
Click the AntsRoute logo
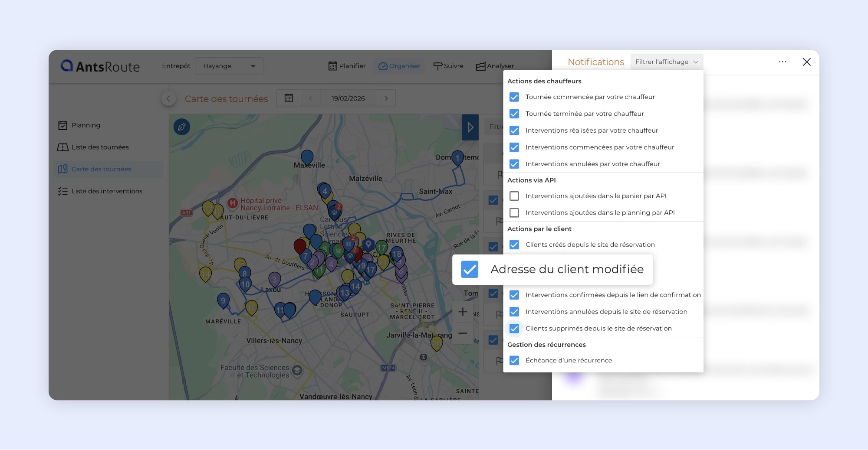100,66
